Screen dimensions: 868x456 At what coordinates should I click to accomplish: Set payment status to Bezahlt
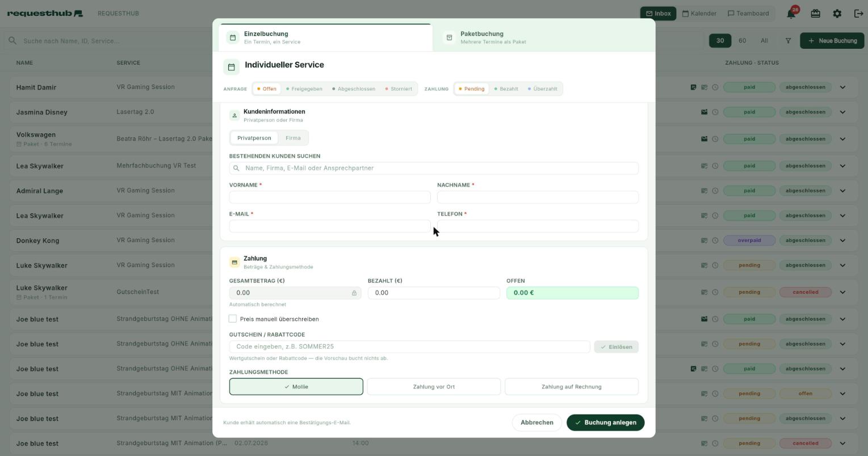click(506, 89)
